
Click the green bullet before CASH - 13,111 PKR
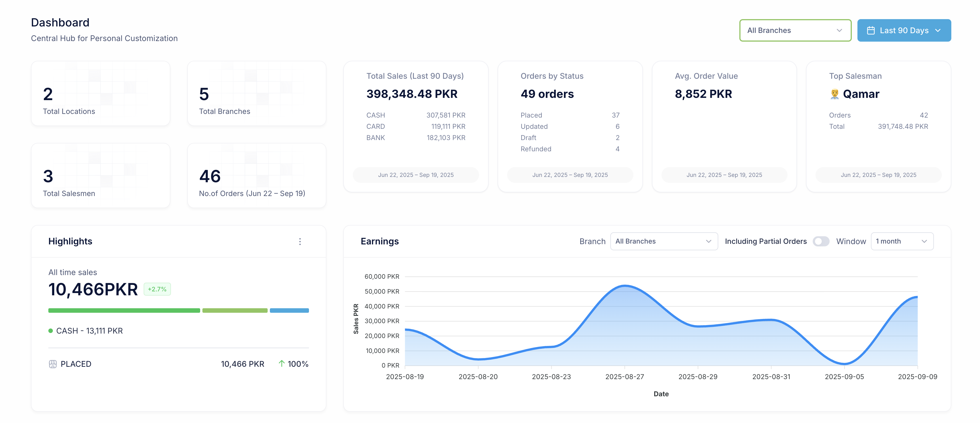click(x=50, y=331)
